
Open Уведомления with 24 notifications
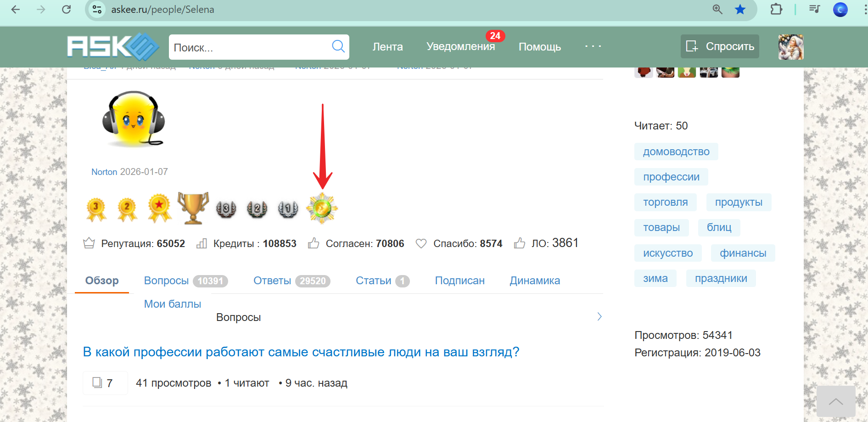pos(460,46)
